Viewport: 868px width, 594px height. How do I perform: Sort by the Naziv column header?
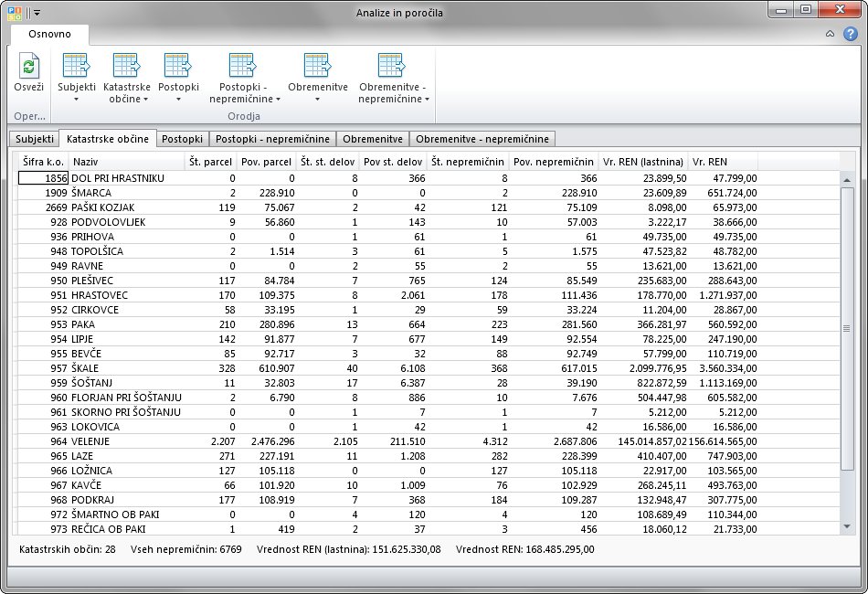pos(127,162)
